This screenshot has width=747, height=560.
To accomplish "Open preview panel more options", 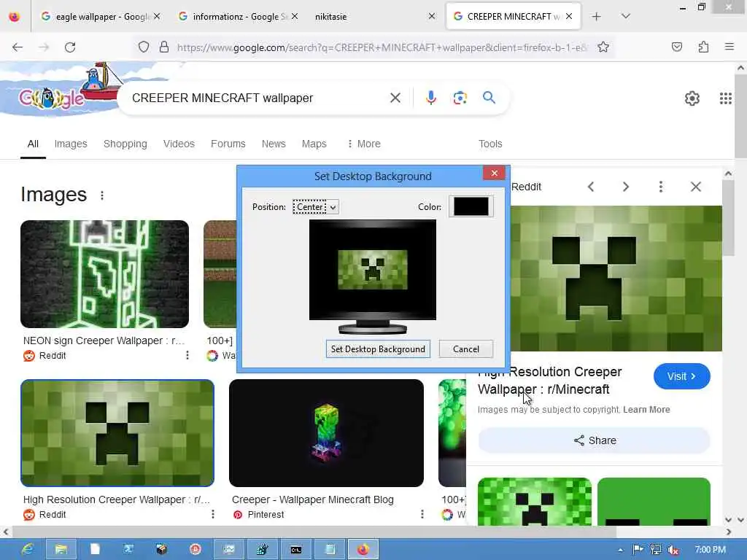I will (x=660, y=187).
